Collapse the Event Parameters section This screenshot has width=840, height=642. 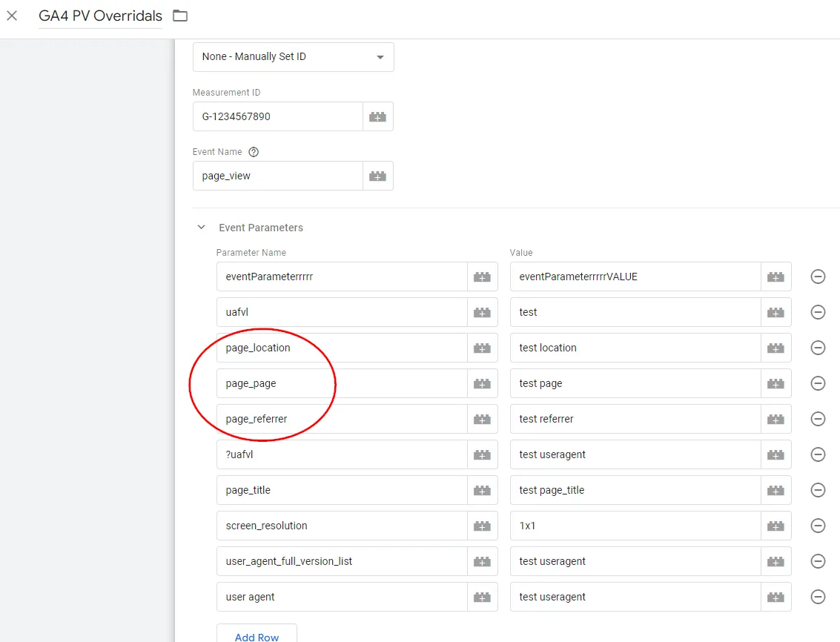pos(201,228)
